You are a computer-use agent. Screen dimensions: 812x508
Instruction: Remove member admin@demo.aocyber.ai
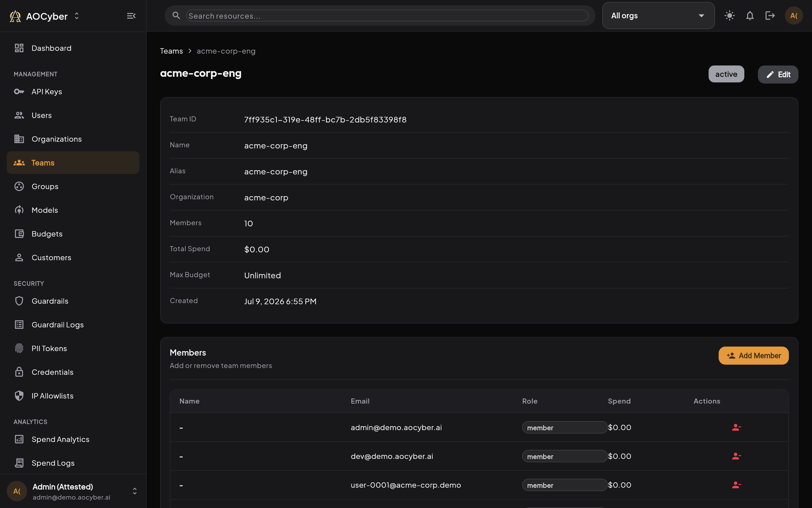pos(736,427)
